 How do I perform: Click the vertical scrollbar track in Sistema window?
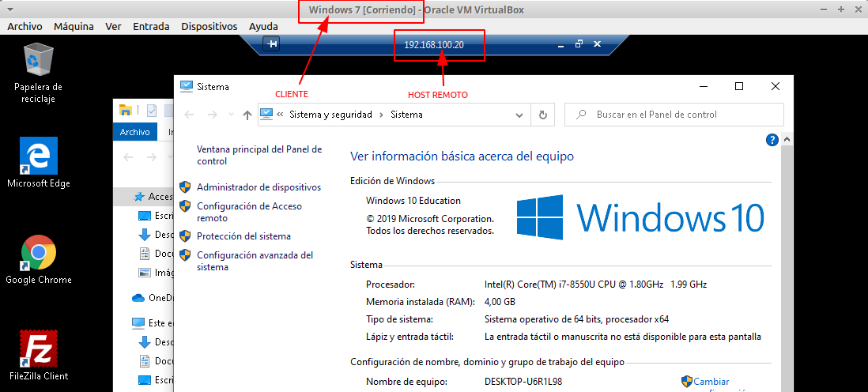pyautogui.click(x=787, y=269)
